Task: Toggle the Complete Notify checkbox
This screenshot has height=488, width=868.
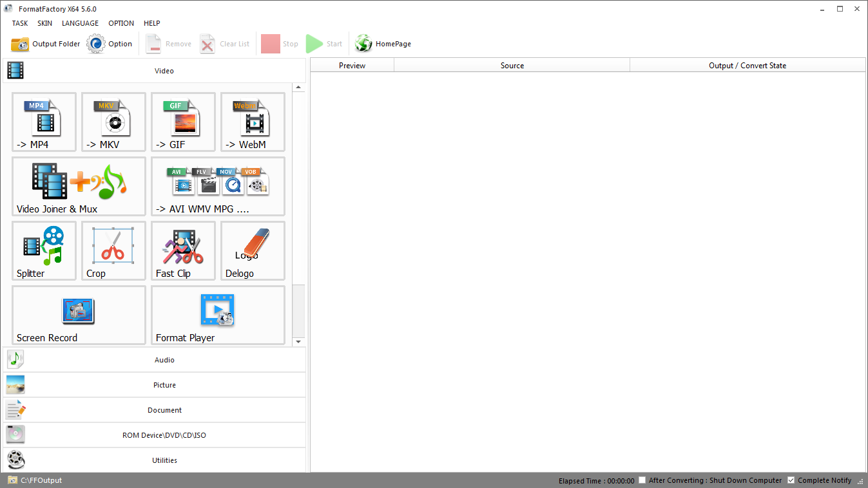Action: pos(791,480)
